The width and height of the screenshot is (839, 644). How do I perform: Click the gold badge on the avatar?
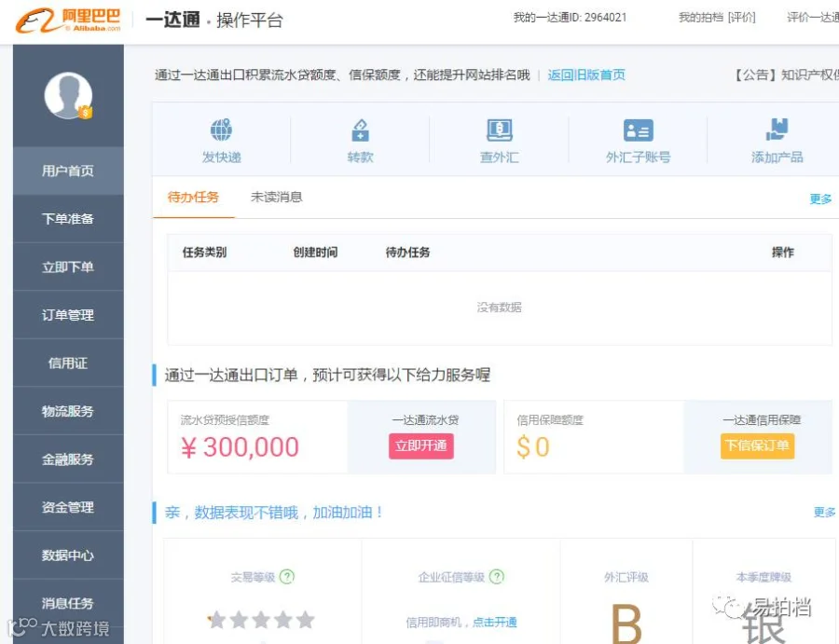point(85,113)
